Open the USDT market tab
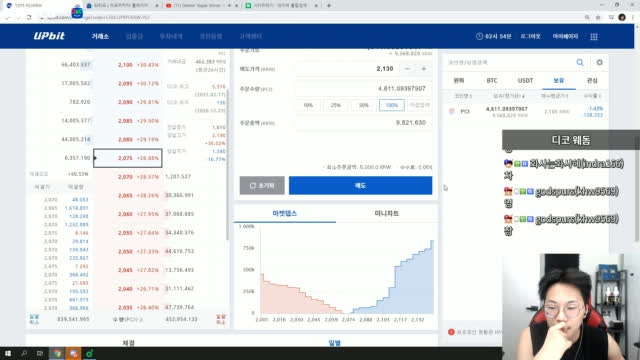Viewport: 640px width, 360px height. [525, 81]
